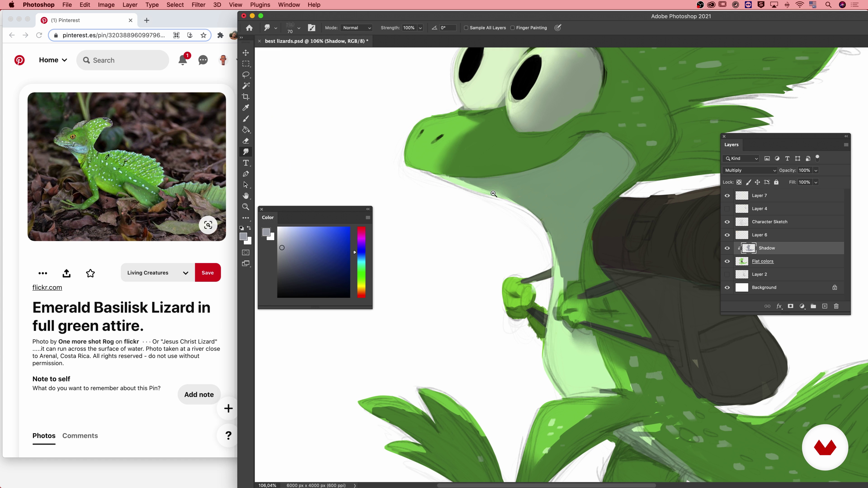Open Pinterest notifications bell

(x=183, y=60)
